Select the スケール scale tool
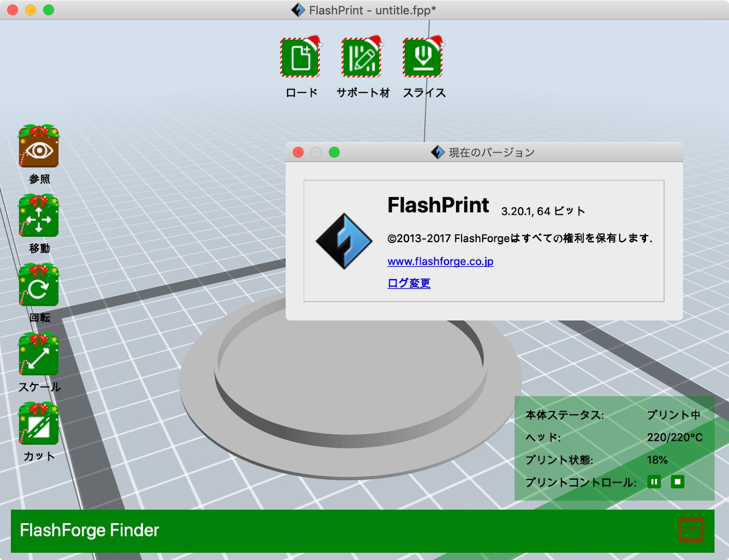The height and width of the screenshot is (560, 729). (39, 354)
